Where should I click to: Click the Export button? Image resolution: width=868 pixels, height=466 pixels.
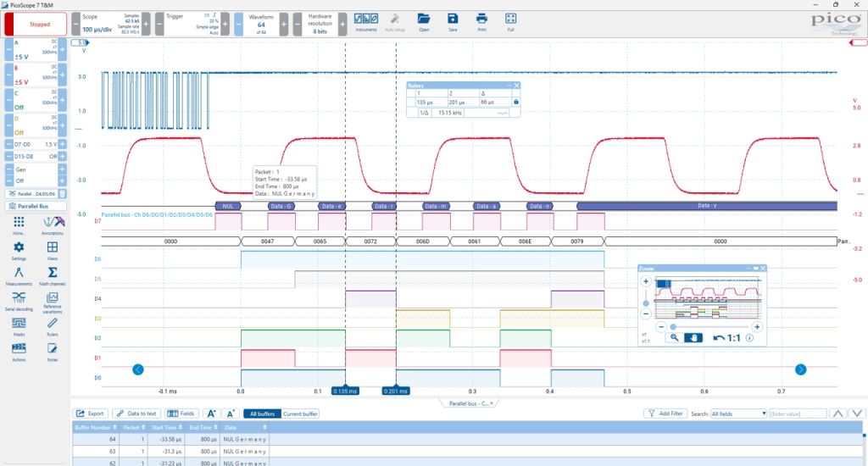tap(90, 414)
